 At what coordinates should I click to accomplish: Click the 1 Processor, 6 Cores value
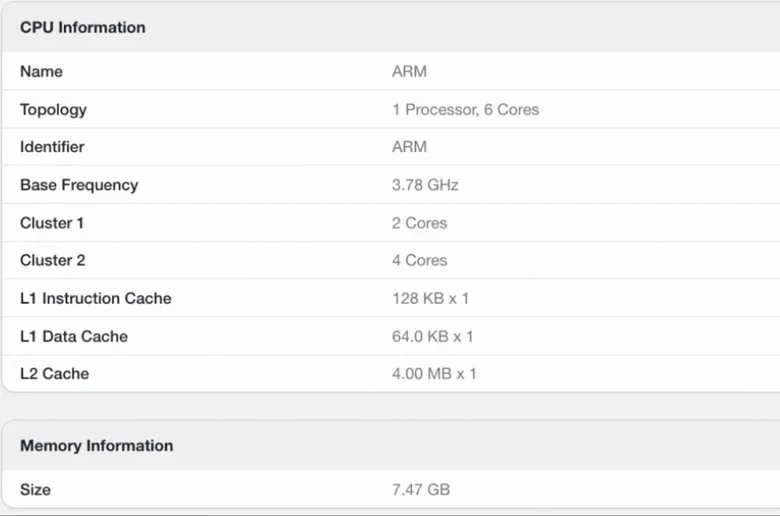pos(465,109)
